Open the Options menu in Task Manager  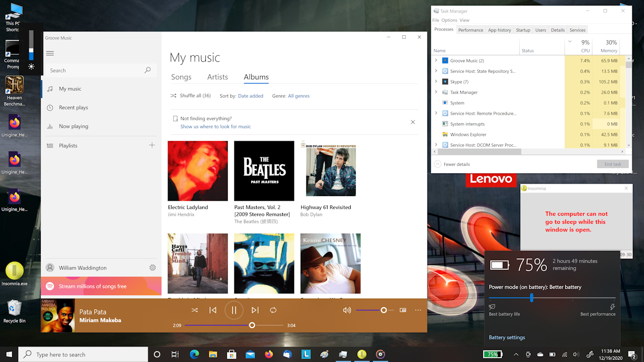click(x=449, y=20)
